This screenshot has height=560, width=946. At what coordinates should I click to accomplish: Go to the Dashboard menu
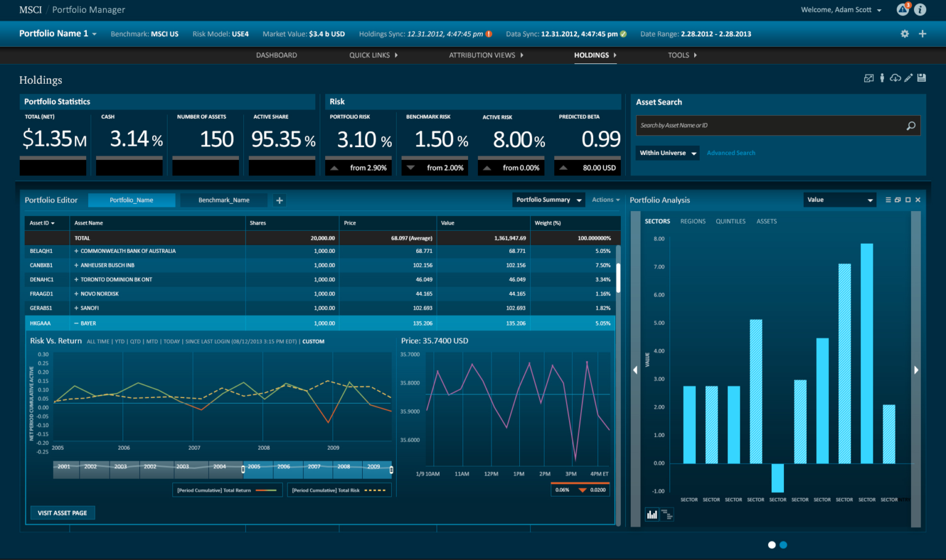coord(277,55)
